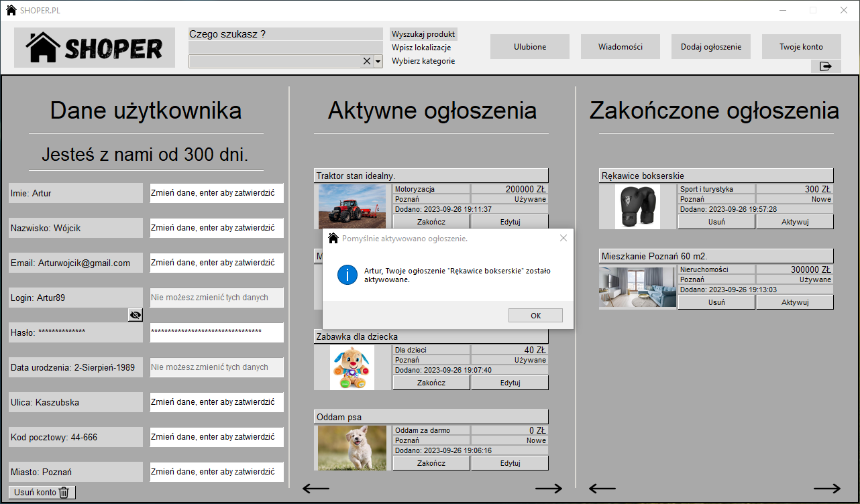Click the postal code change field

[217, 437]
